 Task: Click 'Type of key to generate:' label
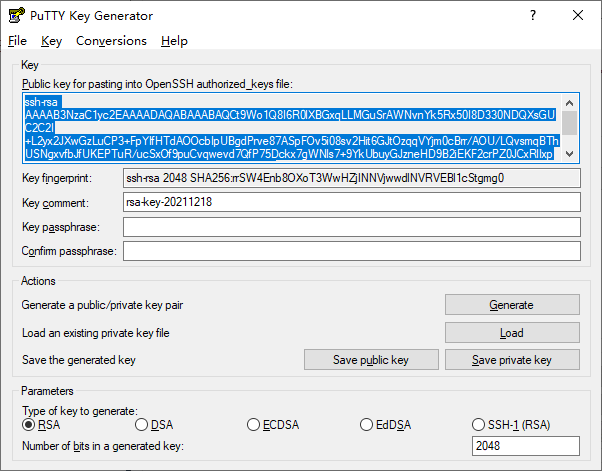click(x=80, y=411)
